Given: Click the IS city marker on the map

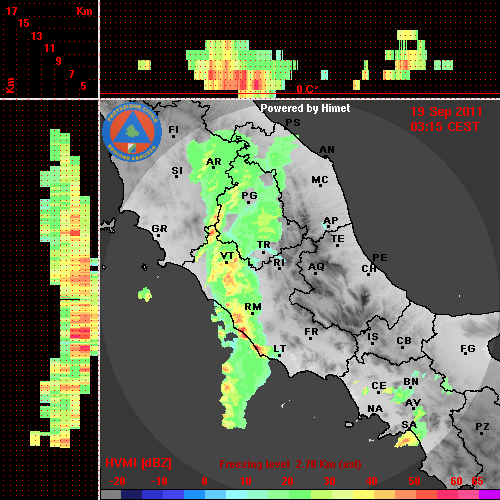Looking at the screenshot, I should tap(372, 343).
